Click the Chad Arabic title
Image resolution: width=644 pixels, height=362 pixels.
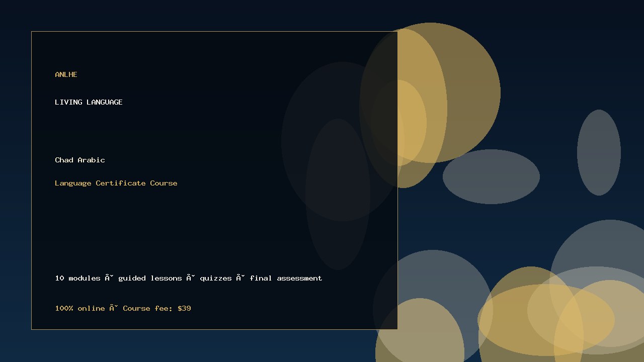pyautogui.click(x=80, y=160)
